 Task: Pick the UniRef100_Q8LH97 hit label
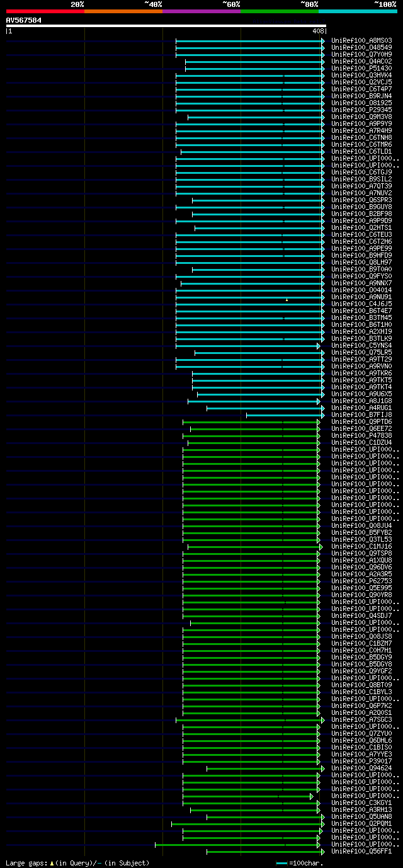coord(361,262)
